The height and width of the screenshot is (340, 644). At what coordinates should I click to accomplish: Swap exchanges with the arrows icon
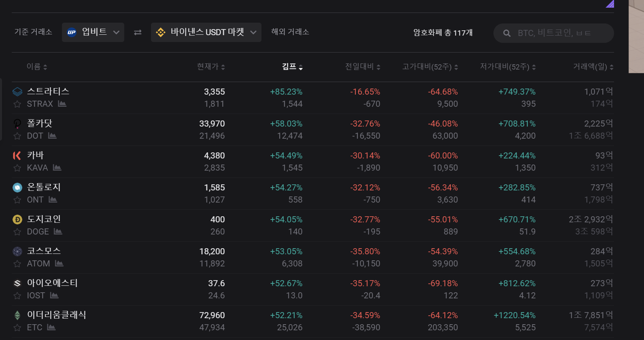point(138,32)
